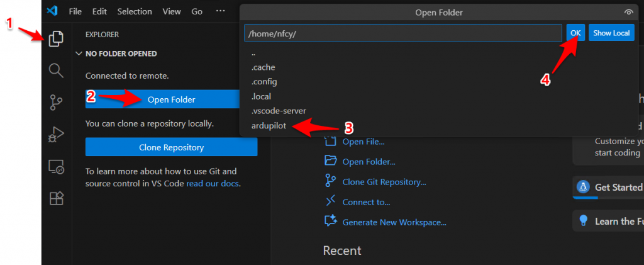Viewport: 644px width, 265px height.
Task: Click the Clone Git Repository link
Action: (x=384, y=182)
